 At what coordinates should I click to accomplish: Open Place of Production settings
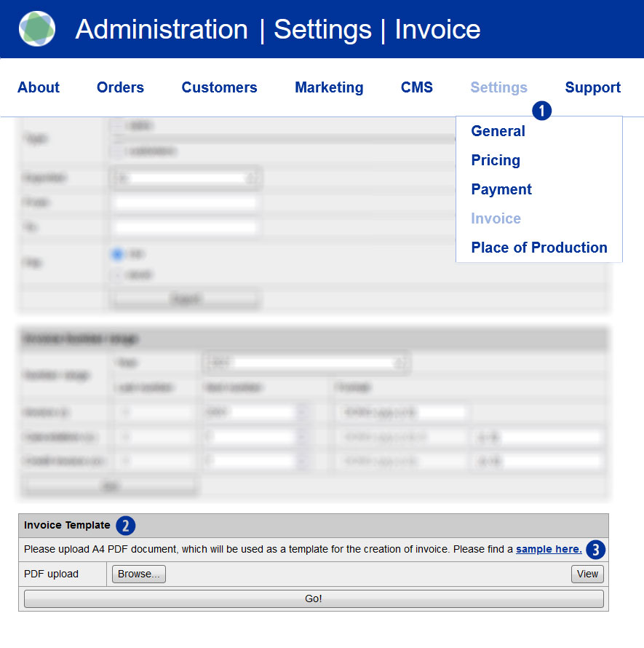(x=538, y=248)
